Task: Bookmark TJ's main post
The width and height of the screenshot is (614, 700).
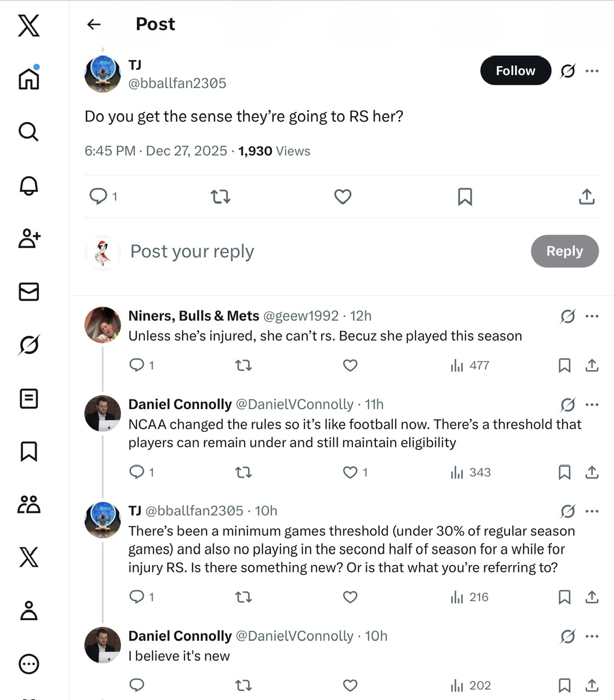Action: click(465, 196)
